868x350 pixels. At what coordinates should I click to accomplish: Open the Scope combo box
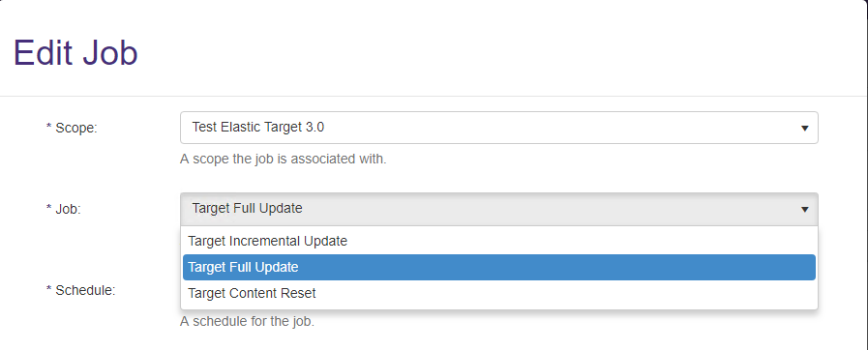pos(498,128)
